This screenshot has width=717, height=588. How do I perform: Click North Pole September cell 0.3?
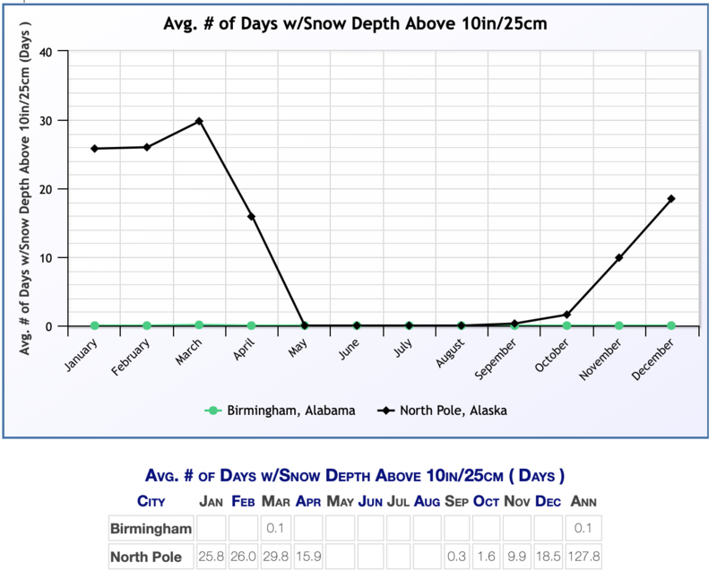click(x=456, y=557)
